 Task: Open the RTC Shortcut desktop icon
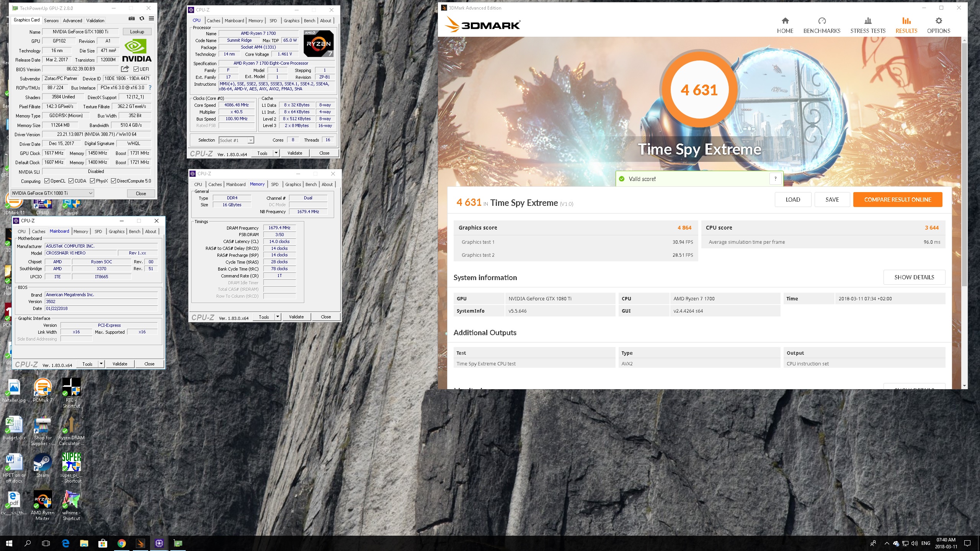click(71, 393)
